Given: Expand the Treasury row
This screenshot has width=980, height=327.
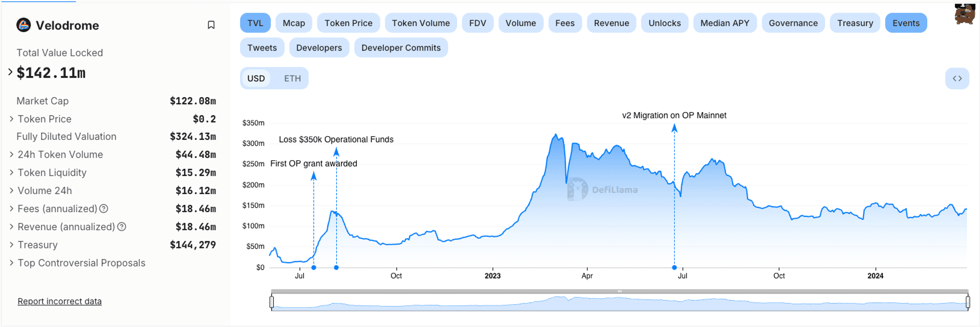Looking at the screenshot, I should 11,245.
